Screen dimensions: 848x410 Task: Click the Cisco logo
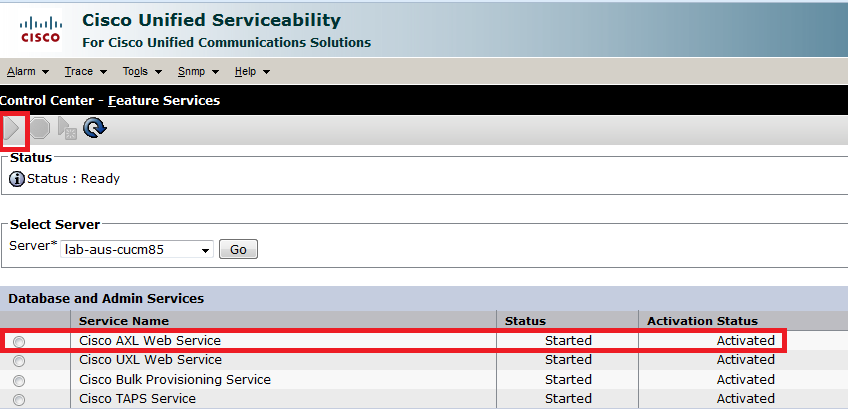pyautogui.click(x=41, y=30)
